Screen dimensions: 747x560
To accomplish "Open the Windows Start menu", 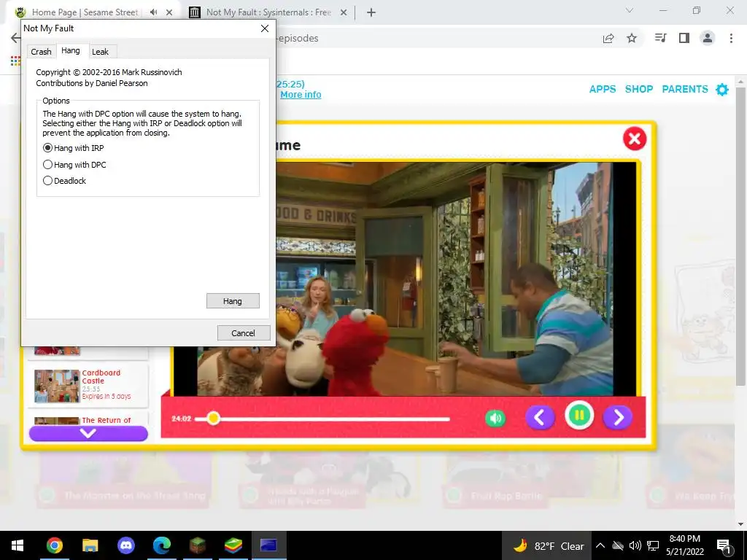I will click(18, 545).
